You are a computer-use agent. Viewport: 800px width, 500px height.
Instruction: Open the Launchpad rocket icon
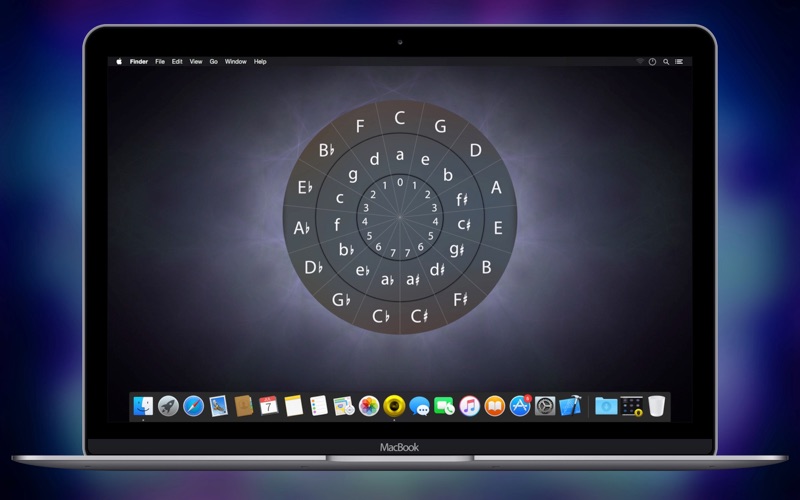168,406
